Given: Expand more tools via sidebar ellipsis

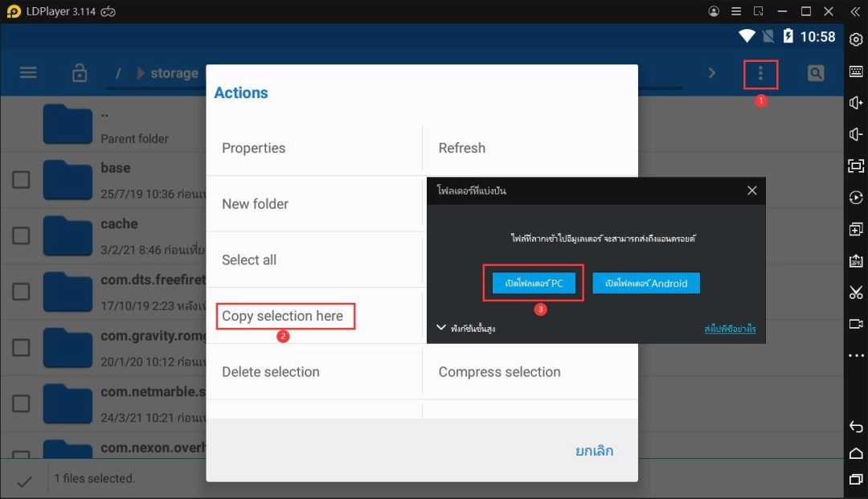Looking at the screenshot, I should (x=856, y=355).
